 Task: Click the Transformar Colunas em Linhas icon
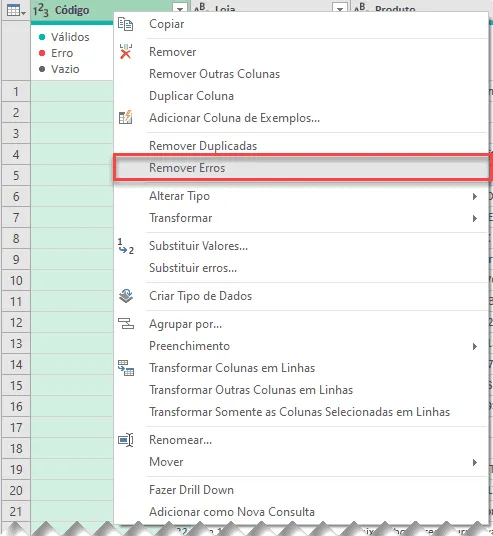126,368
